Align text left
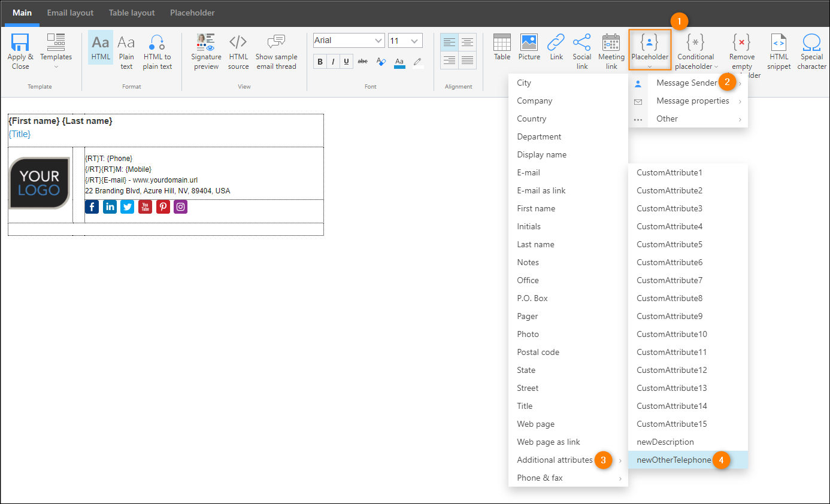 pos(449,42)
